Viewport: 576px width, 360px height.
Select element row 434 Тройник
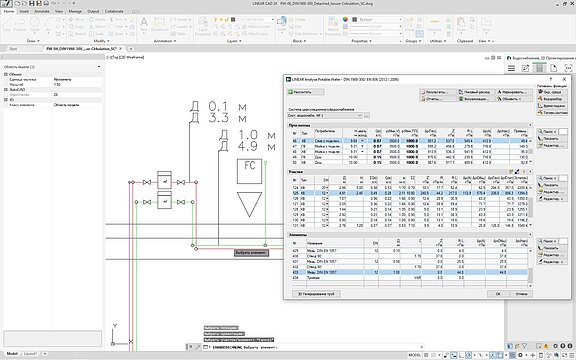click(409, 278)
